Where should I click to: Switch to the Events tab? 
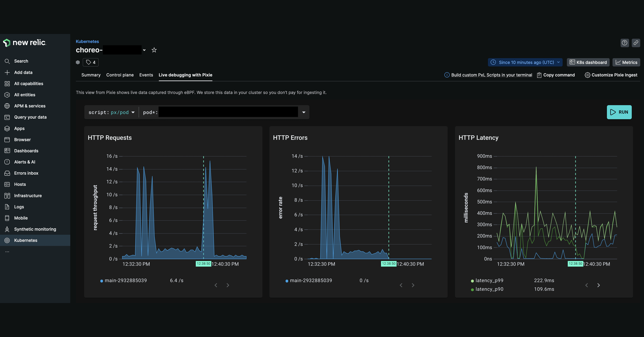[x=146, y=75]
